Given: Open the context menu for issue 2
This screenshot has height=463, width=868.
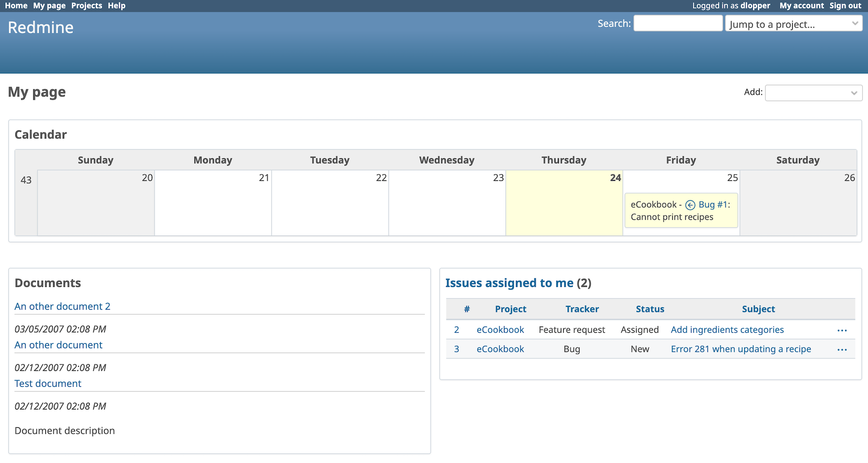Looking at the screenshot, I should coord(842,330).
